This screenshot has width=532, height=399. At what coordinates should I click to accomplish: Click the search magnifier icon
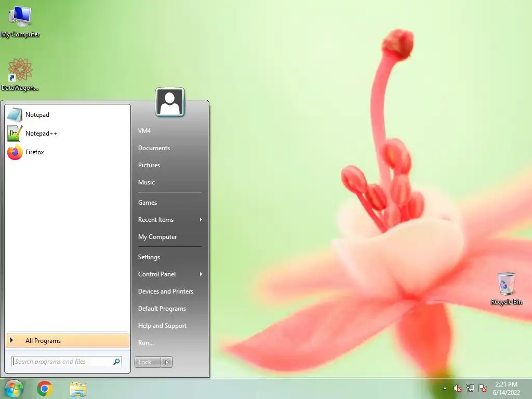(x=117, y=362)
